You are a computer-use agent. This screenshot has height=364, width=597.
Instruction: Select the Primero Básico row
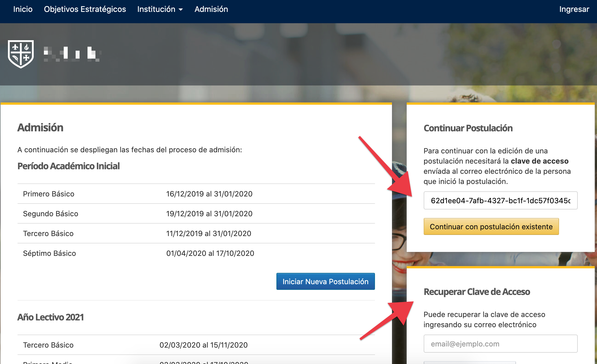coord(48,194)
